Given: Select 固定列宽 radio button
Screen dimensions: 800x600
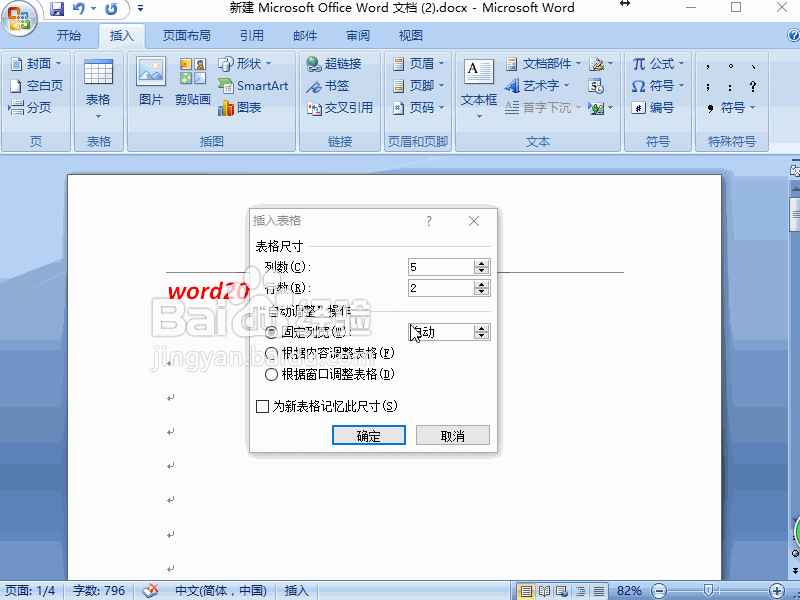Looking at the screenshot, I should pos(271,333).
